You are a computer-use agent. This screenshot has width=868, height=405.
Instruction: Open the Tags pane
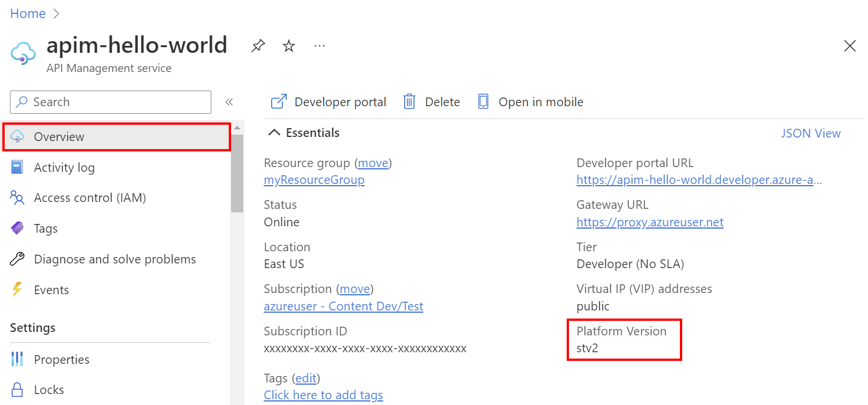[x=46, y=228]
